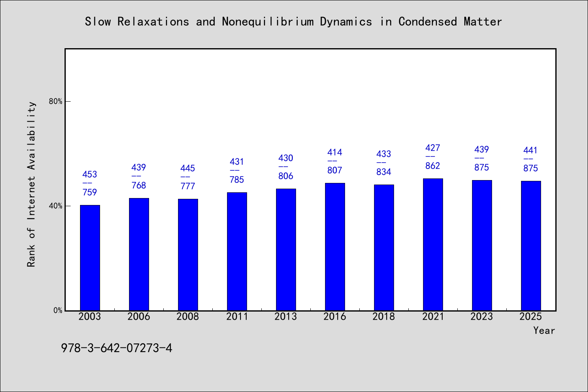Viewport: 588px width, 392px height.
Task: Click the 2013 x-axis label
Action: [x=286, y=317]
